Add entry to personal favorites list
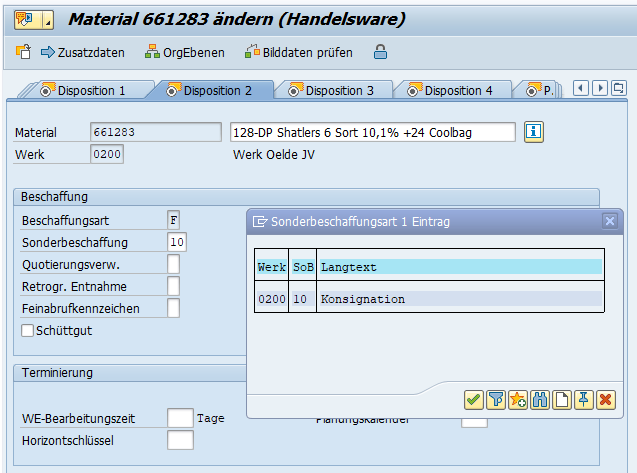 tap(518, 400)
